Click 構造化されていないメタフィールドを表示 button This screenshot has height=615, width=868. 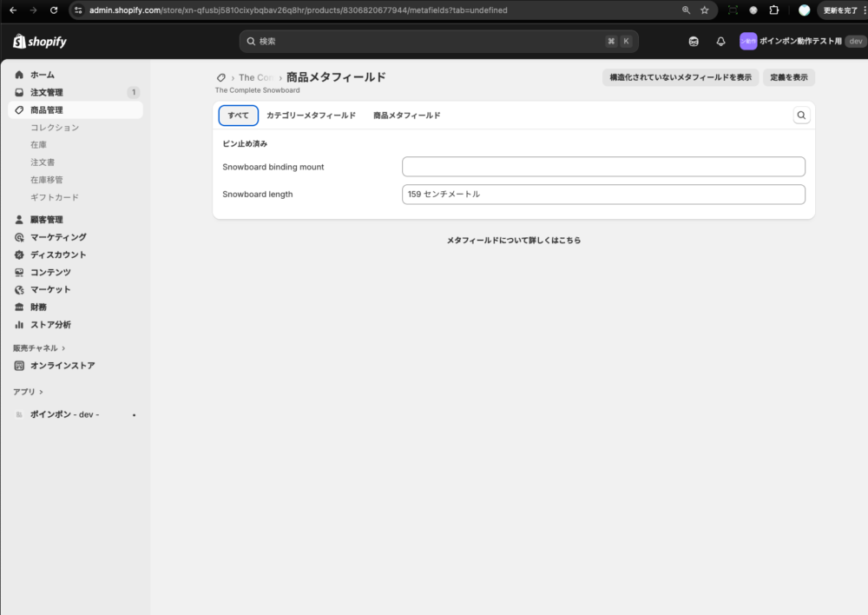pos(681,77)
